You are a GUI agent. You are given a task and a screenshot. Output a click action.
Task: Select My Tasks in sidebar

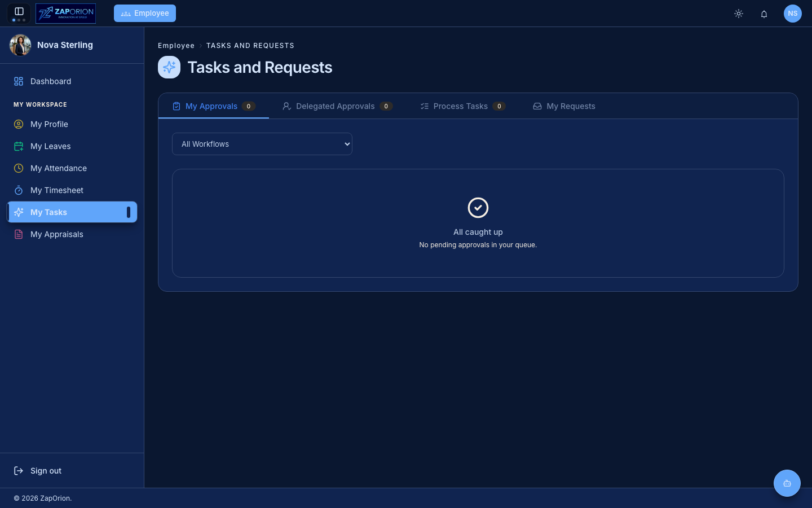72,212
